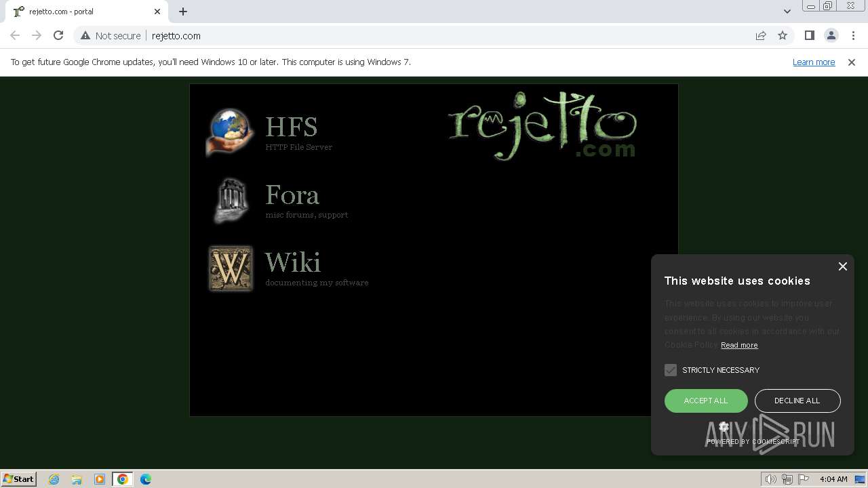868x488 pixels.
Task: Close the rejetto.com portal tab
Action: pos(157,11)
